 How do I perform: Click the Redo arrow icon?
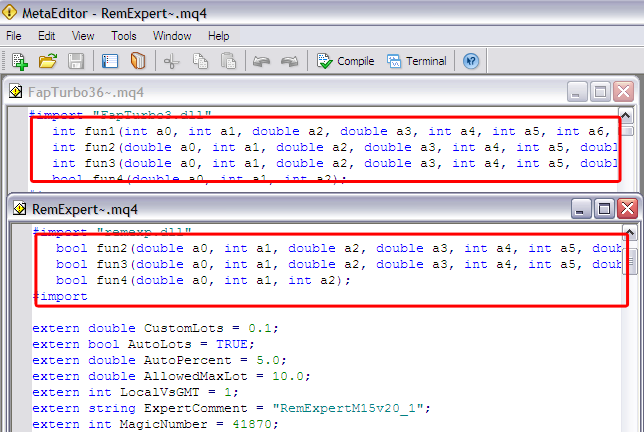click(290, 62)
